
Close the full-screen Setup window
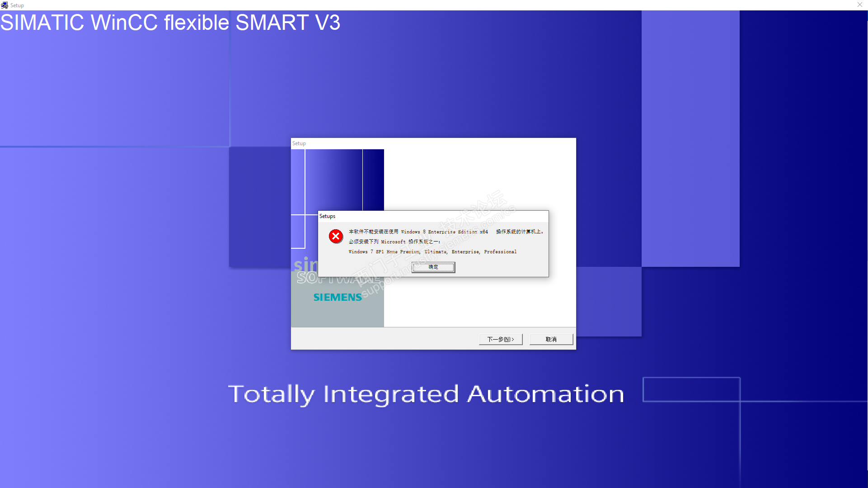pyautogui.click(x=859, y=5)
